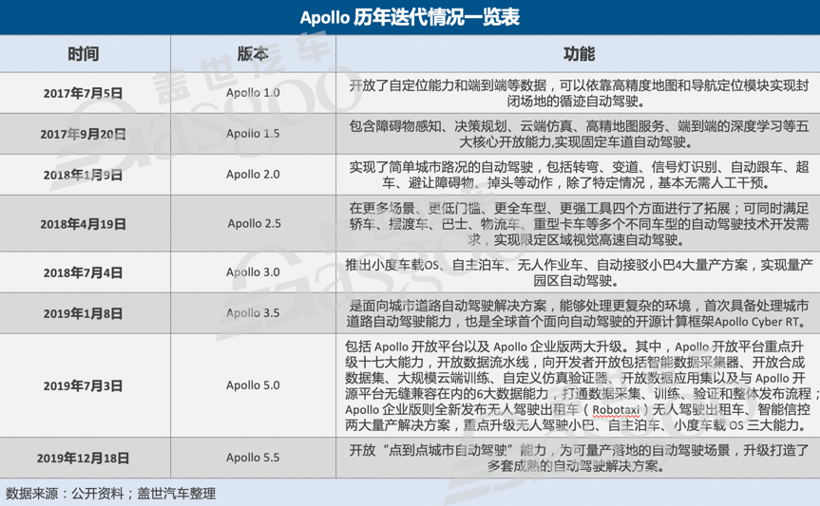Select the '时间' column header
This screenshot has height=506, width=820.
[83, 54]
